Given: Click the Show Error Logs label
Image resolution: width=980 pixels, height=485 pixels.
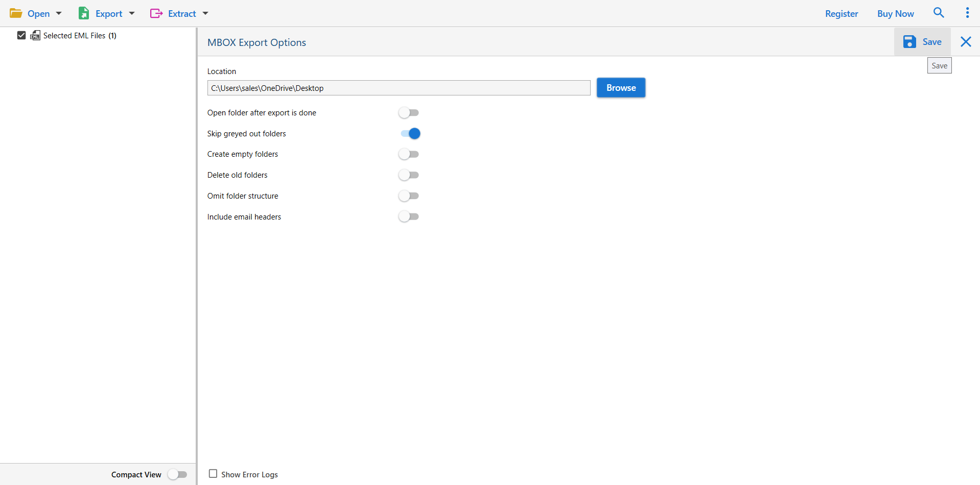Looking at the screenshot, I should pyautogui.click(x=249, y=475).
